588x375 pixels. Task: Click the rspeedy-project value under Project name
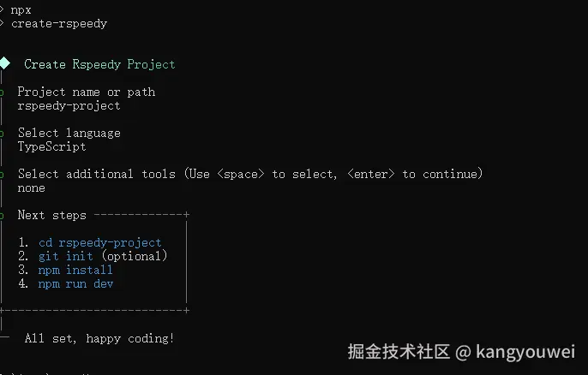click(x=69, y=105)
